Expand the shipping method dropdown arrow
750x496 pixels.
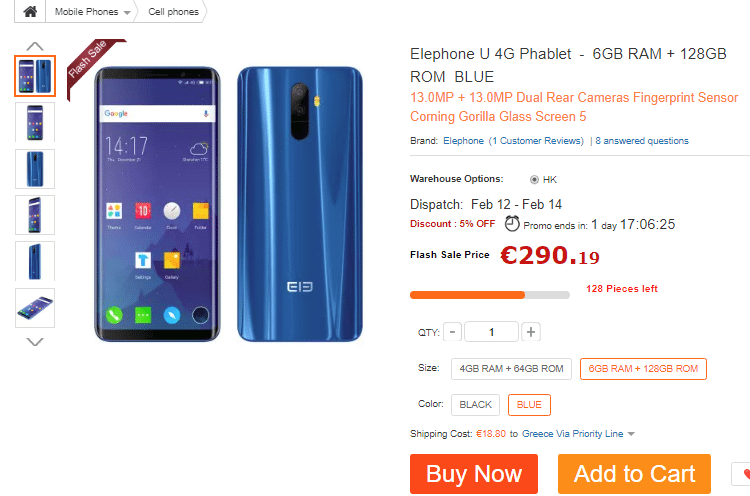click(631, 434)
